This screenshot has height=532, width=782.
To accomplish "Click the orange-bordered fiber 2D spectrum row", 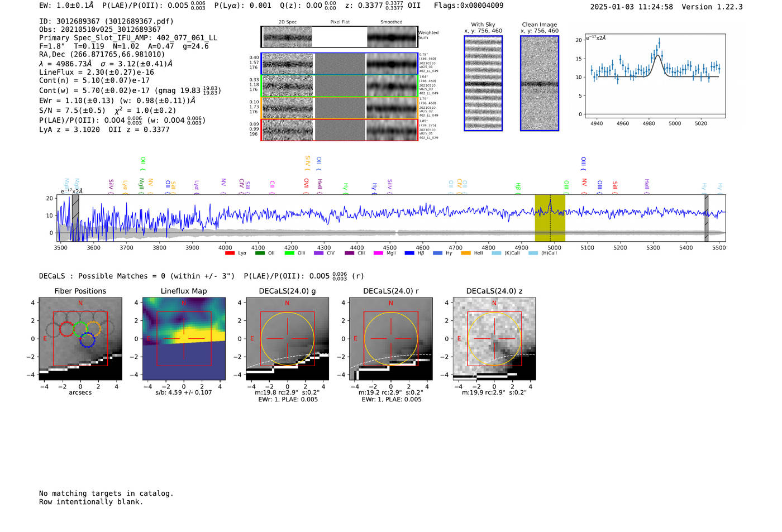I will pyautogui.click(x=340, y=108).
